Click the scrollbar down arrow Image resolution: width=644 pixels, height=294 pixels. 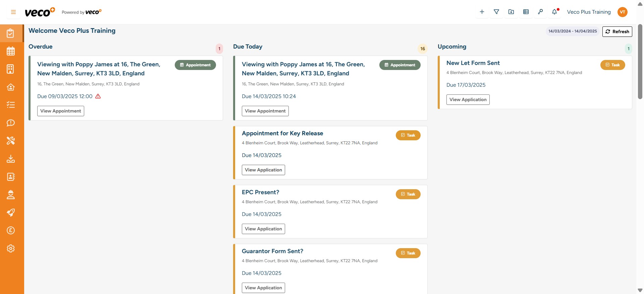pyautogui.click(x=640, y=290)
